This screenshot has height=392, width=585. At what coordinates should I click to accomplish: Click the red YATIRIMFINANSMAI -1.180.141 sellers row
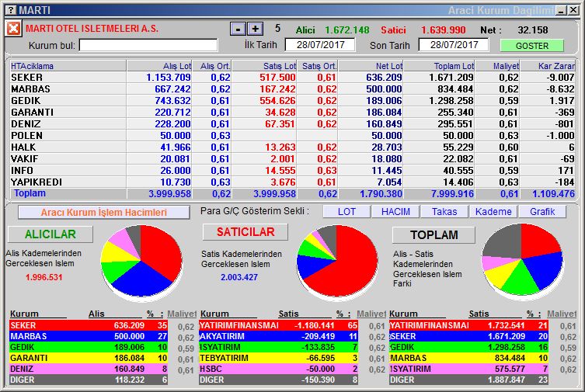point(278,325)
